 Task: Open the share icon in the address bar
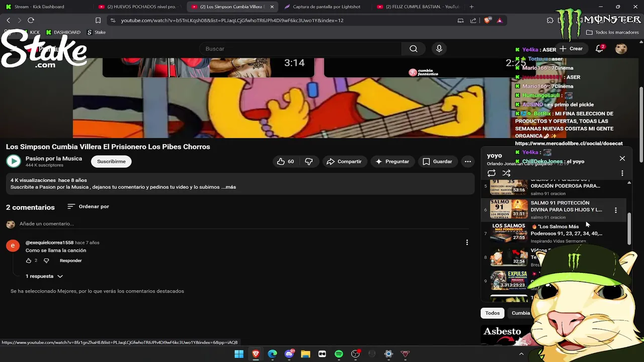coord(473,20)
